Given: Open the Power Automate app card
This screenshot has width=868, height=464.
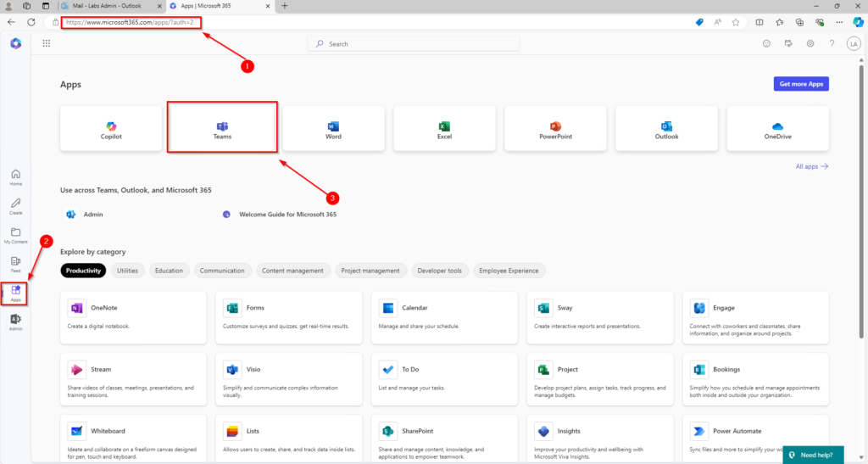Looking at the screenshot, I should (x=755, y=439).
